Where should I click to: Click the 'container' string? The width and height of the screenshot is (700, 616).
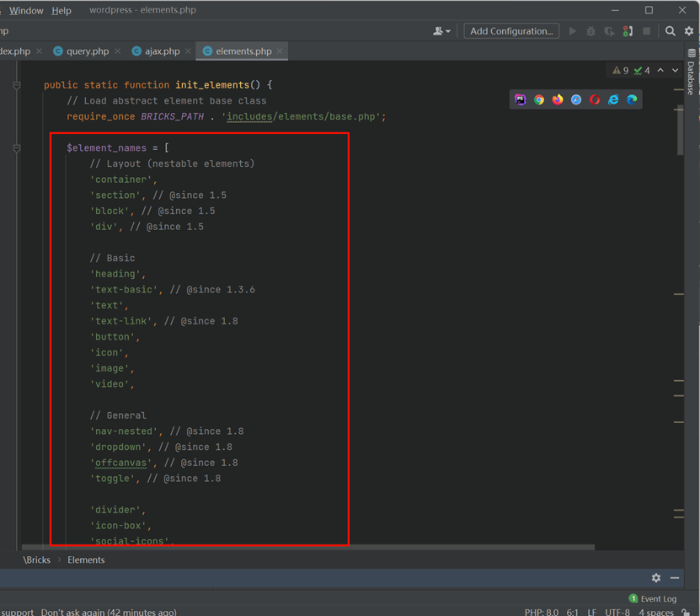(120, 179)
